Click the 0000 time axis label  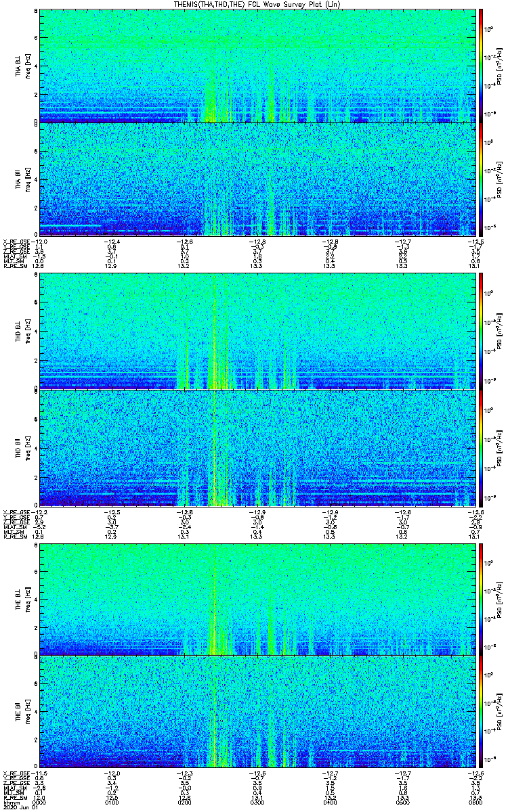pyautogui.click(x=40, y=802)
